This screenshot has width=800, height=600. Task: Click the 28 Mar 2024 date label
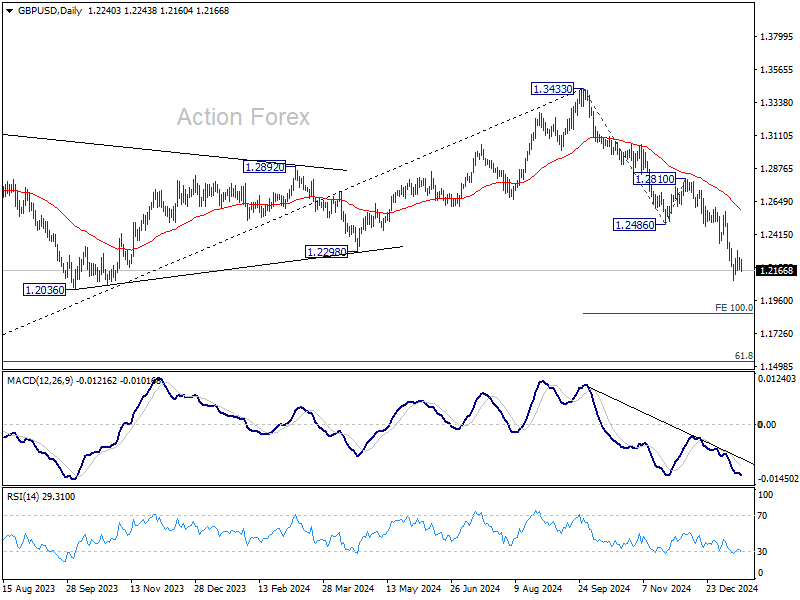(x=348, y=588)
